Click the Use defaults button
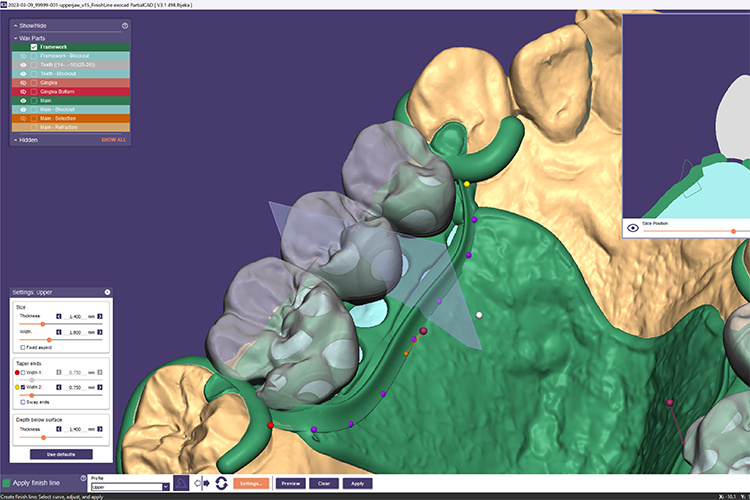This screenshot has width=750, height=500. (x=61, y=454)
